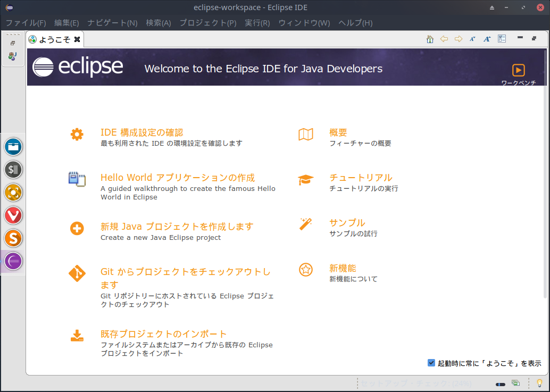Open the ウィンドウ(W) menu
The width and height of the screenshot is (550, 392).
304,23
